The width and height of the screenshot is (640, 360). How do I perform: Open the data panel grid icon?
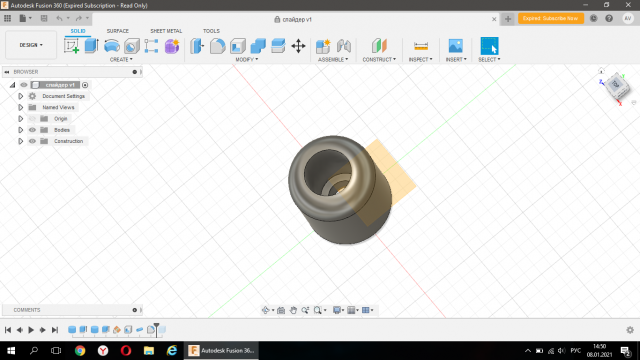[x=7, y=18]
